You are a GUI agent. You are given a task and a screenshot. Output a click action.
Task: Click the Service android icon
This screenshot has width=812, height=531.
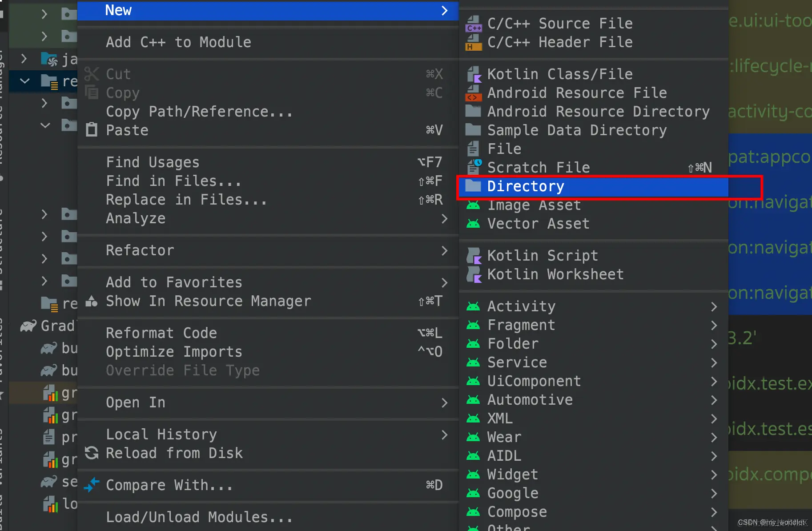pyautogui.click(x=473, y=362)
